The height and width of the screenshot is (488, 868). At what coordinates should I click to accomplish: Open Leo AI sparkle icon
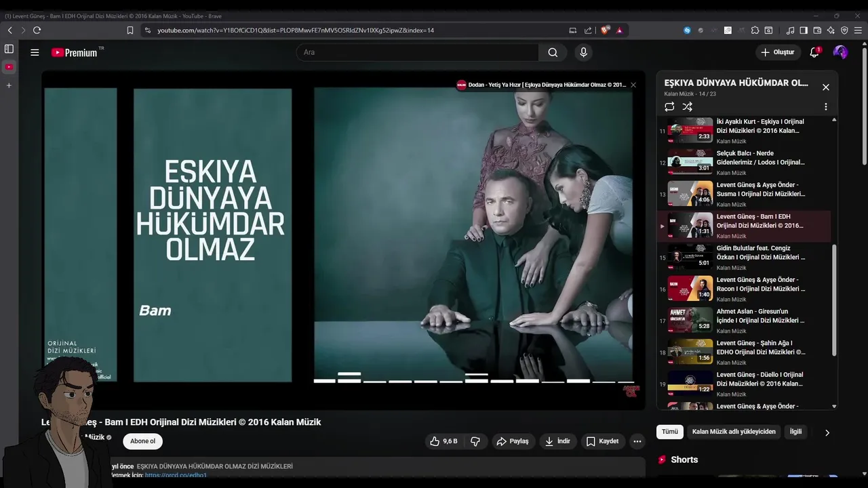click(x=831, y=30)
